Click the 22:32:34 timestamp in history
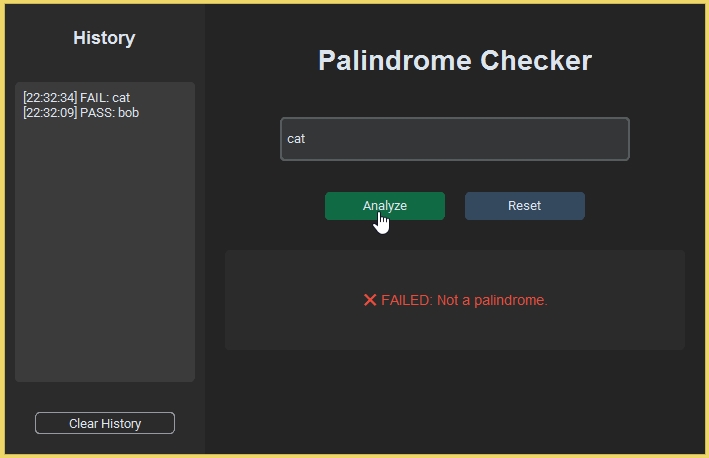709x458 pixels. click(50, 98)
